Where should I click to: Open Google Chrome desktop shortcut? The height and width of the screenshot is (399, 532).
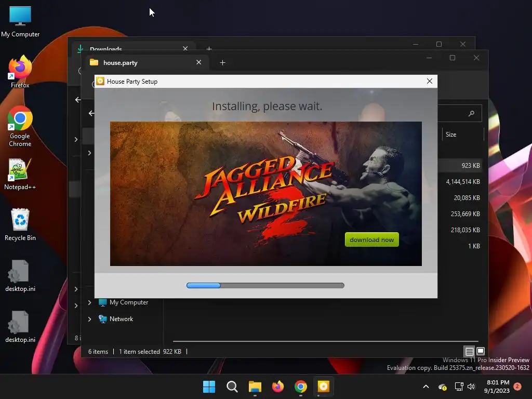(x=20, y=126)
